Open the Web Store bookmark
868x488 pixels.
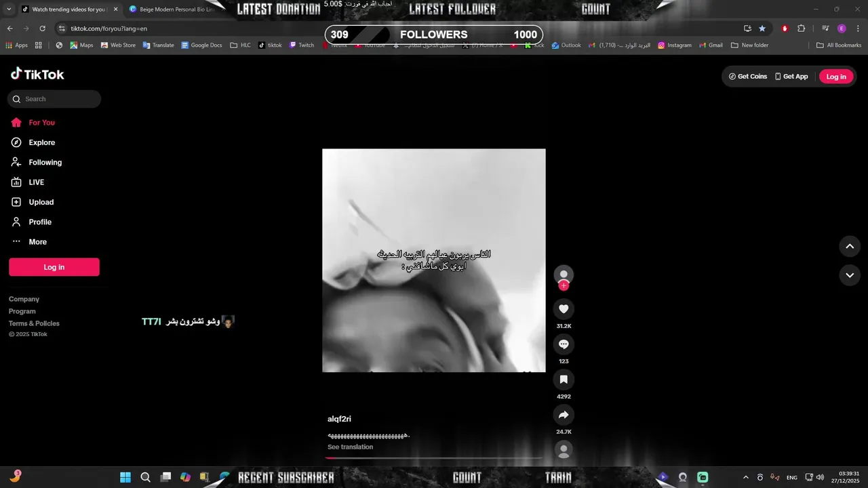click(118, 45)
